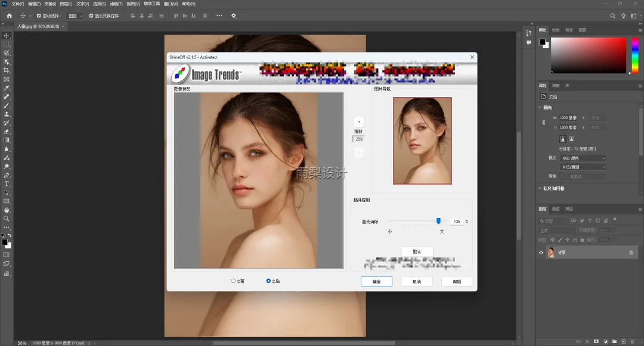
Task: Open the three-dot more alignment options
Action: coord(219,15)
